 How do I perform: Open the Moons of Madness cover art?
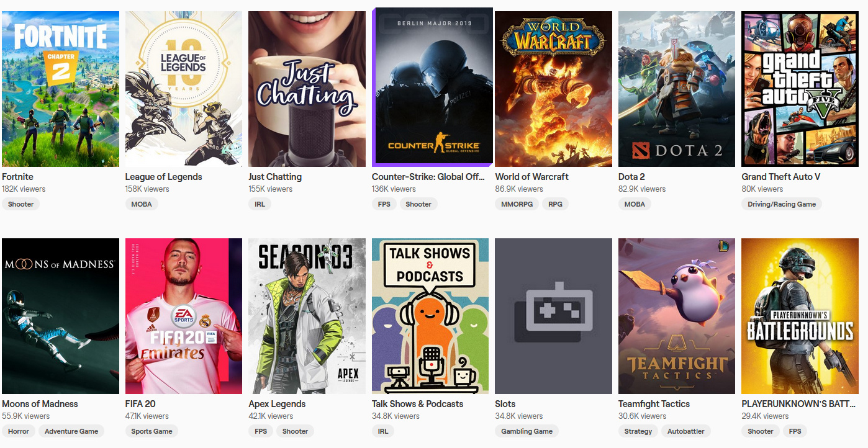click(60, 316)
